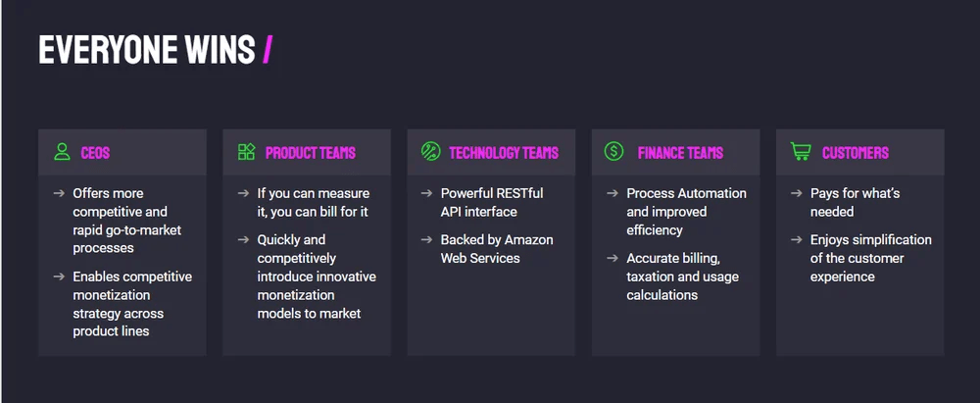Click arrow beside 'Offers more competitive' bullet
Viewport: 980px width, 403px height.
coord(60,193)
